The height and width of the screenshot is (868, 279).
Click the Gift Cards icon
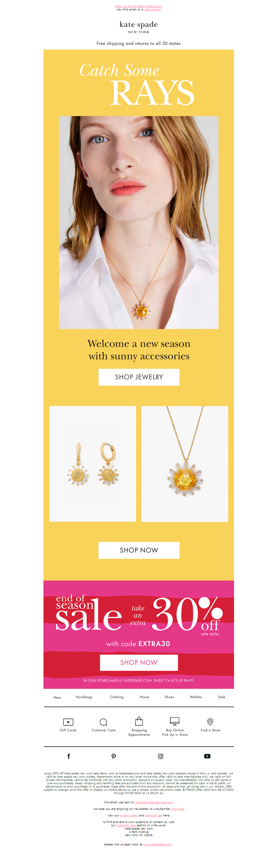[68, 722]
